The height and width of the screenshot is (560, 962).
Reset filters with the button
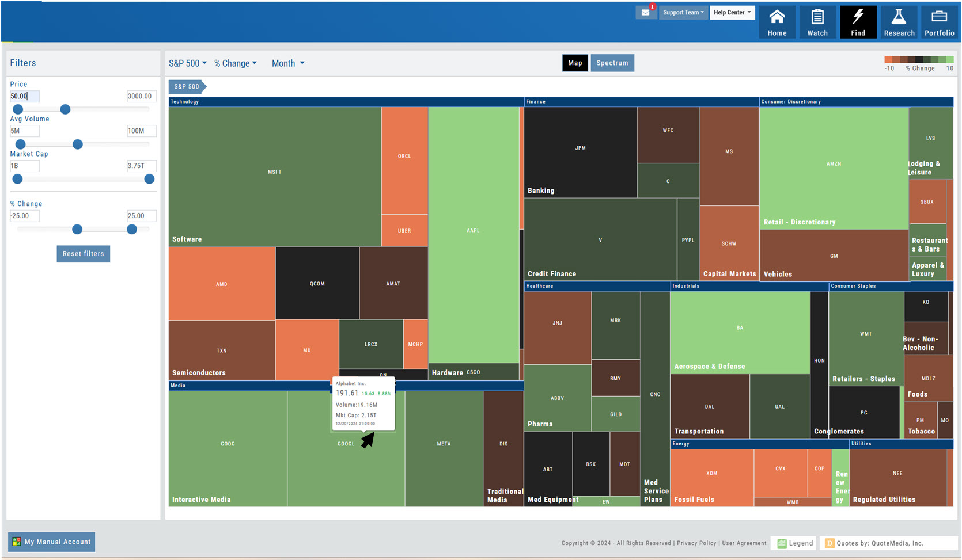point(84,254)
